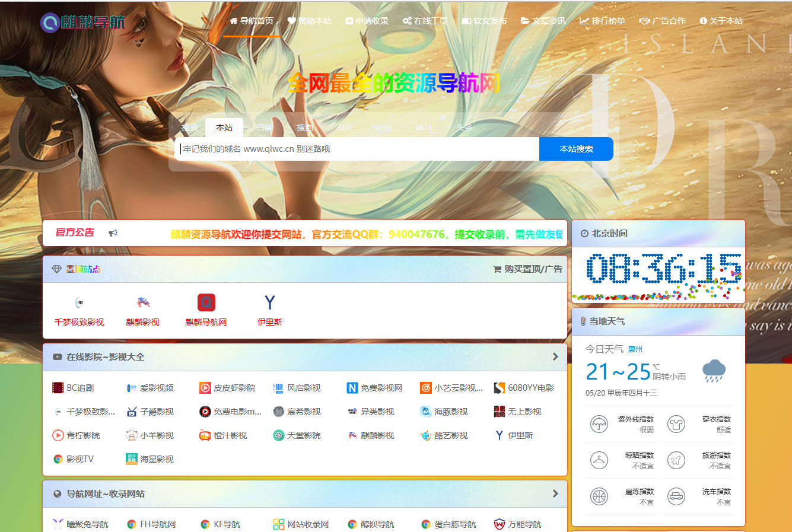Open the 影视TV link
792x532 pixels.
[x=80, y=459]
